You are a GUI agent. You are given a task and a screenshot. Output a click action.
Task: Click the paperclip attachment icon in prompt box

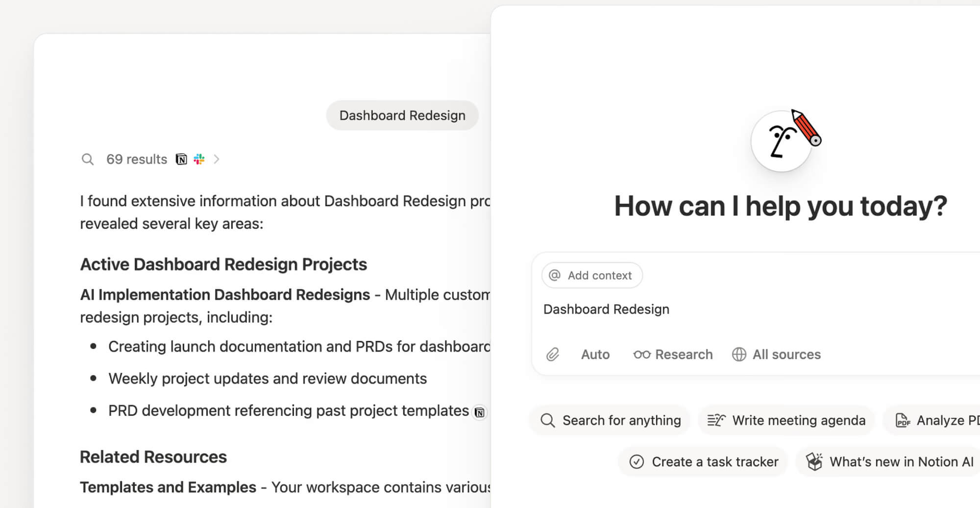(553, 354)
